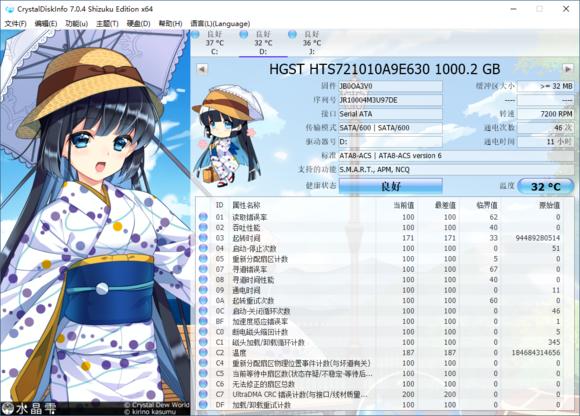Go to next disk with right arrow

567,69
